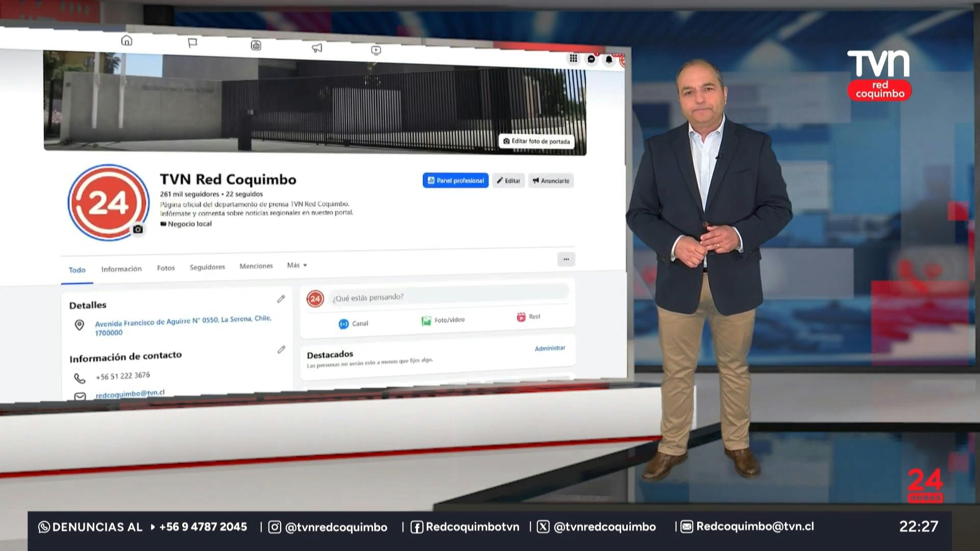Open the megaphone ads icon
The width and height of the screenshot is (980, 551).
pos(317,48)
